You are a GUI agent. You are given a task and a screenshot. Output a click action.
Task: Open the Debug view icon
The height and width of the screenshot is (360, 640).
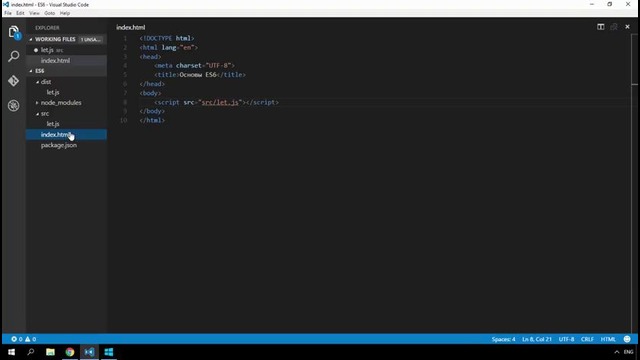[13, 106]
